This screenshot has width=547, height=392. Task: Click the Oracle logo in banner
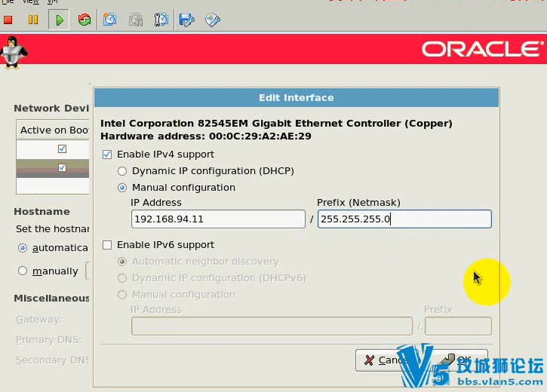point(483,49)
